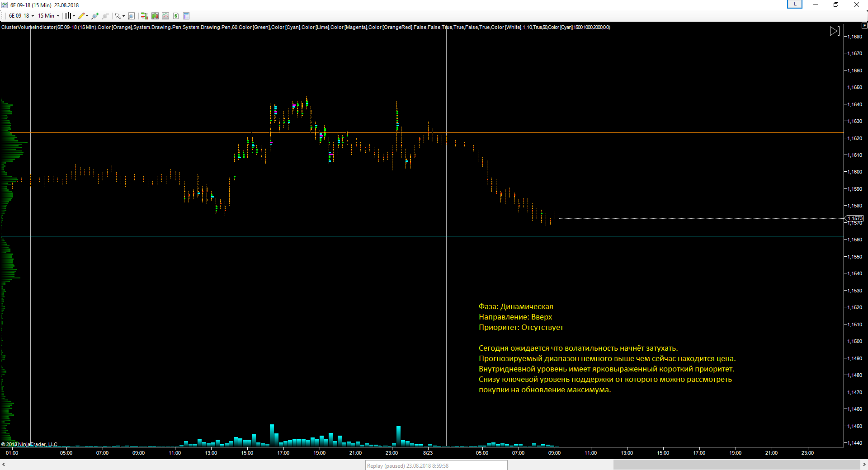Click the text 'Приоритет: Отсутствует'

point(521,327)
